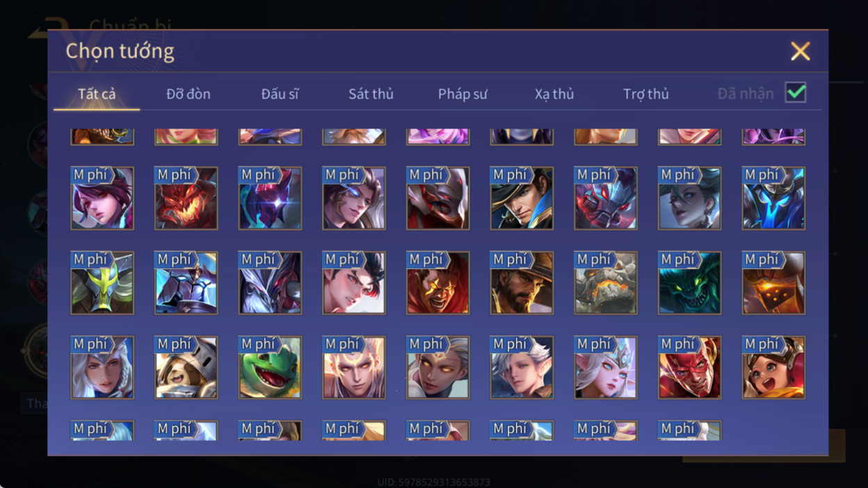The width and height of the screenshot is (868, 488).
Task: Select the Tất cả tab
Action: [x=97, y=94]
